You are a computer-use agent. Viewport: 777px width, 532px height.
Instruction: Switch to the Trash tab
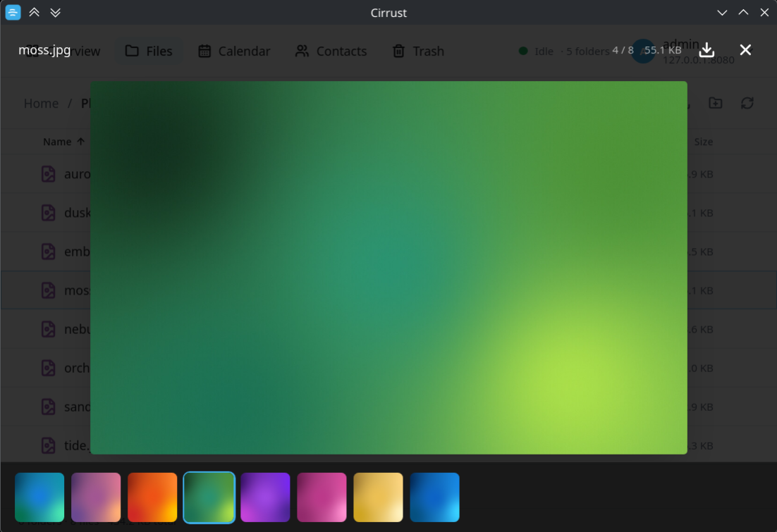[x=418, y=51]
